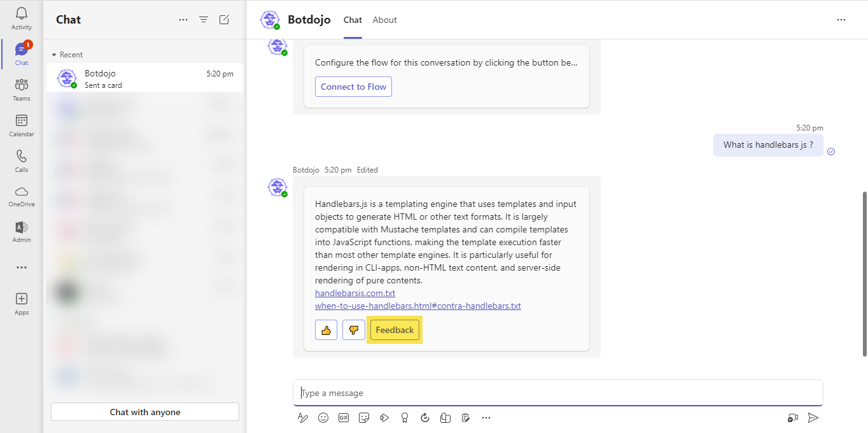Open the emoji picker

point(323,418)
